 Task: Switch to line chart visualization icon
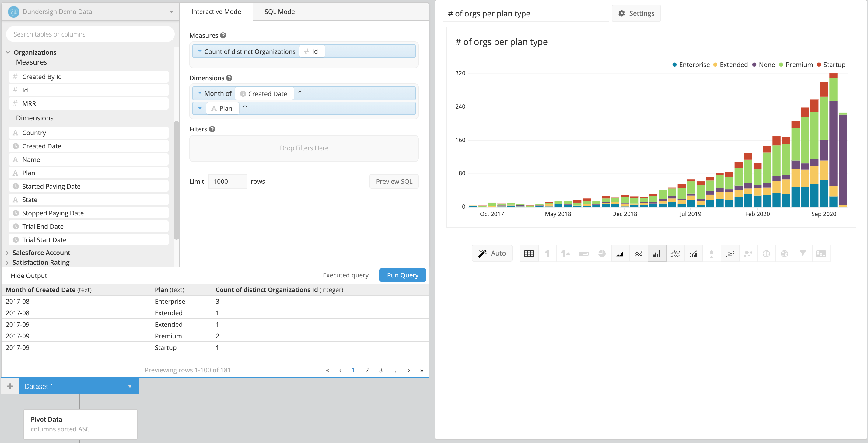637,253
